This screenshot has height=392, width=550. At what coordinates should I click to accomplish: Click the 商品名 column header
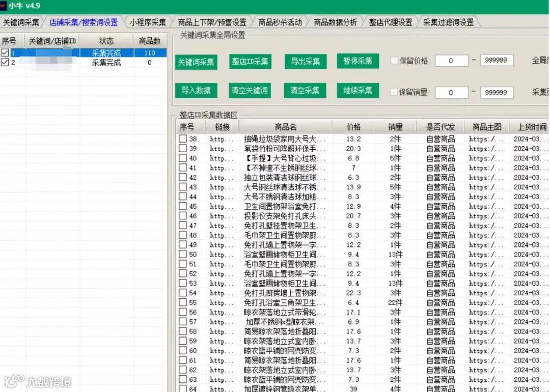(285, 127)
